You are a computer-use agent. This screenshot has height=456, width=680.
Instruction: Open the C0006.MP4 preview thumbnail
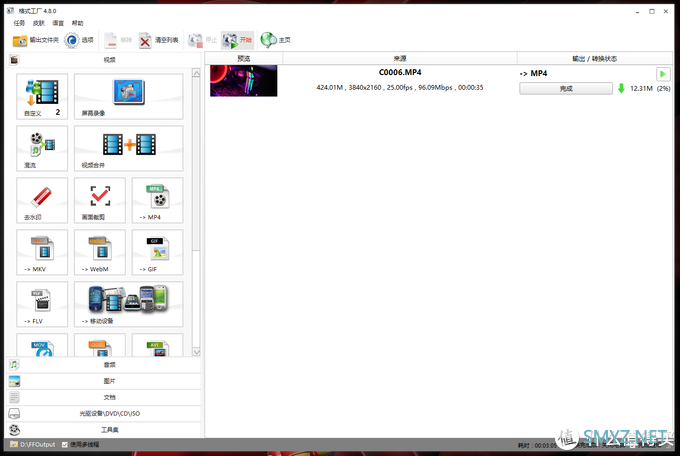click(x=244, y=81)
